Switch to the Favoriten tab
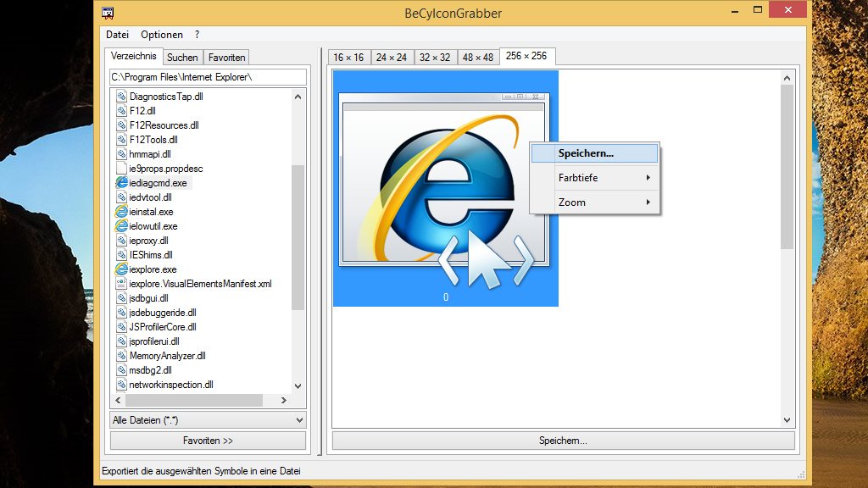The image size is (868, 488). [226, 57]
